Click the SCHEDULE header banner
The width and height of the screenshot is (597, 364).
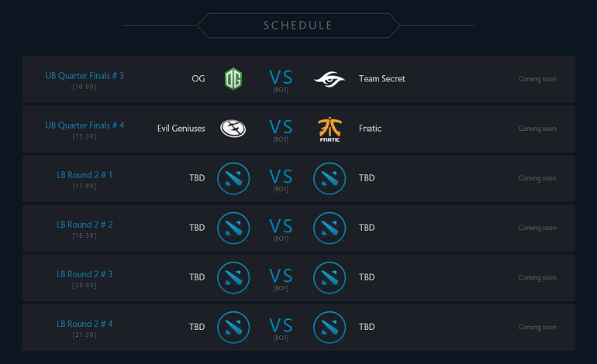[x=298, y=26]
